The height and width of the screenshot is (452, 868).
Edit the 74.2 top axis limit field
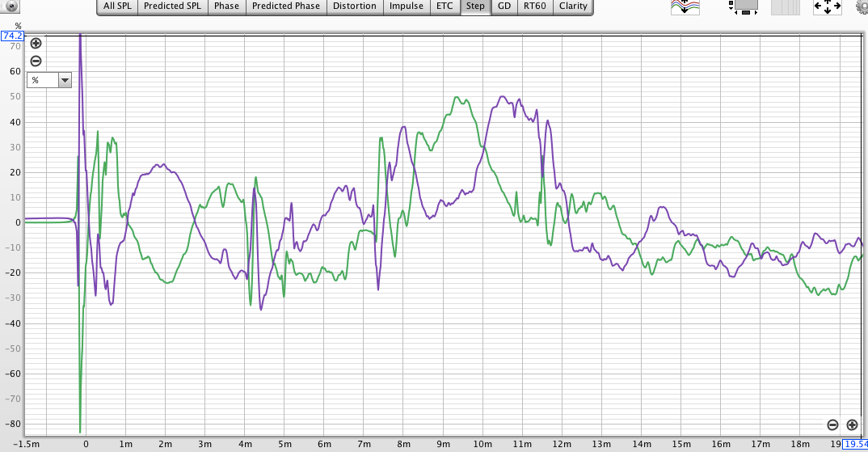12,36
